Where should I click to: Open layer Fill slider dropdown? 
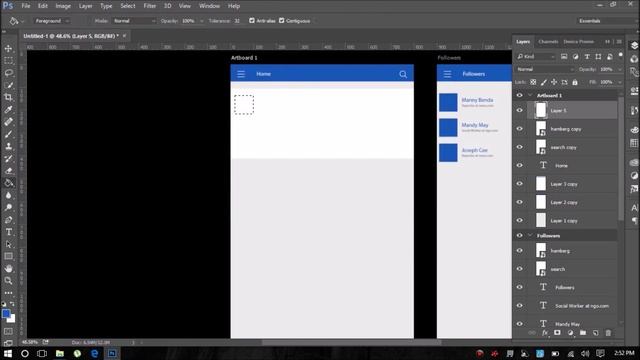(620, 82)
